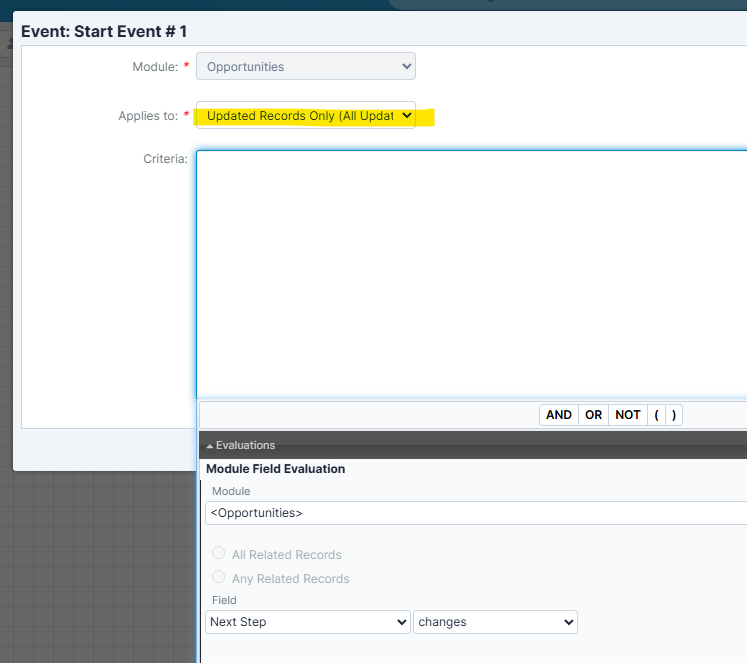Open the Applies to dropdown
Screen dimensions: 747x663
[305, 116]
